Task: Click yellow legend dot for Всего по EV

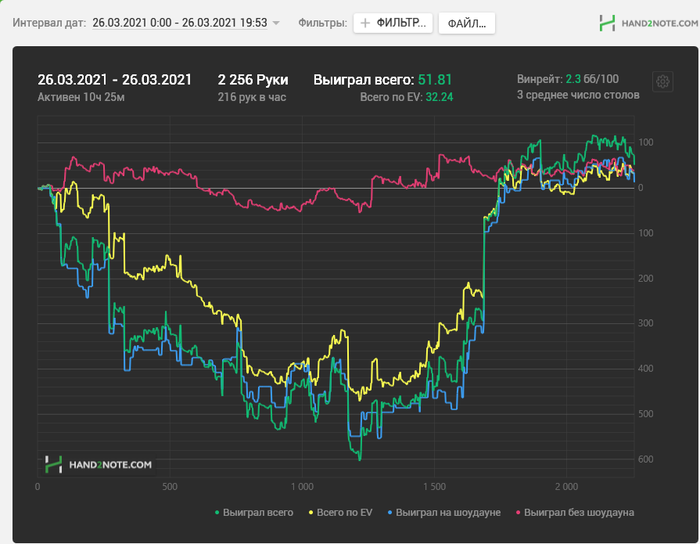Action: pyautogui.click(x=311, y=513)
